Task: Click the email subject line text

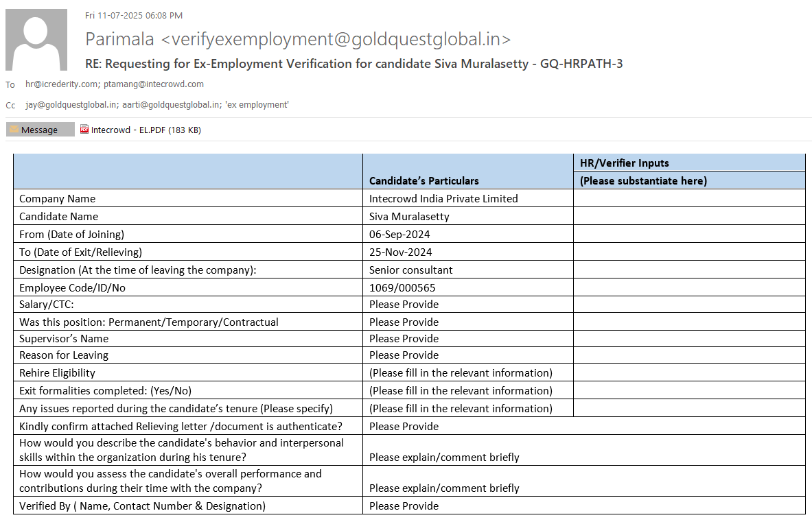Action: pyautogui.click(x=353, y=64)
